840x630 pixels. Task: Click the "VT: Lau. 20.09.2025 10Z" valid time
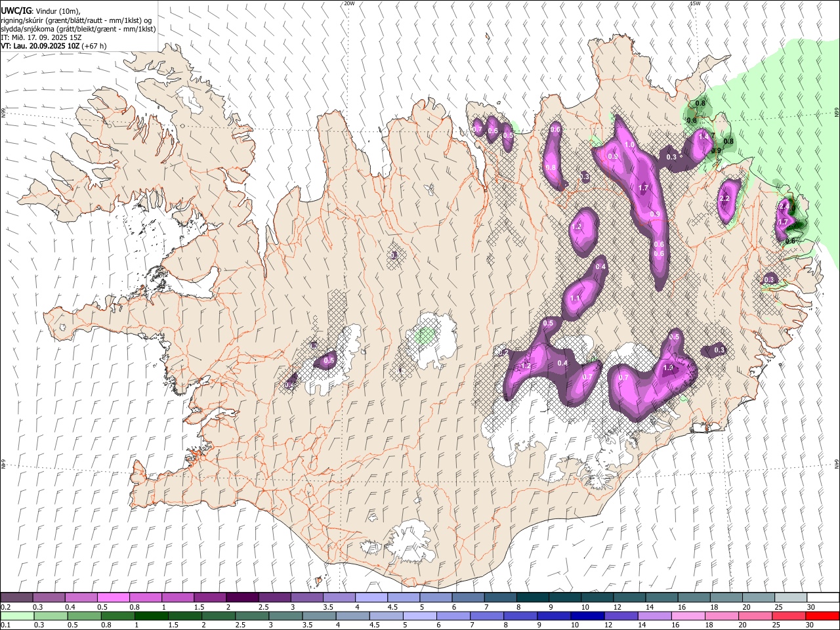39,46
